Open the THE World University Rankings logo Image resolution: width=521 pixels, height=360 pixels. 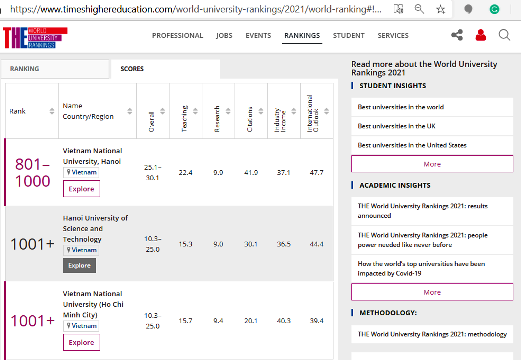point(35,37)
